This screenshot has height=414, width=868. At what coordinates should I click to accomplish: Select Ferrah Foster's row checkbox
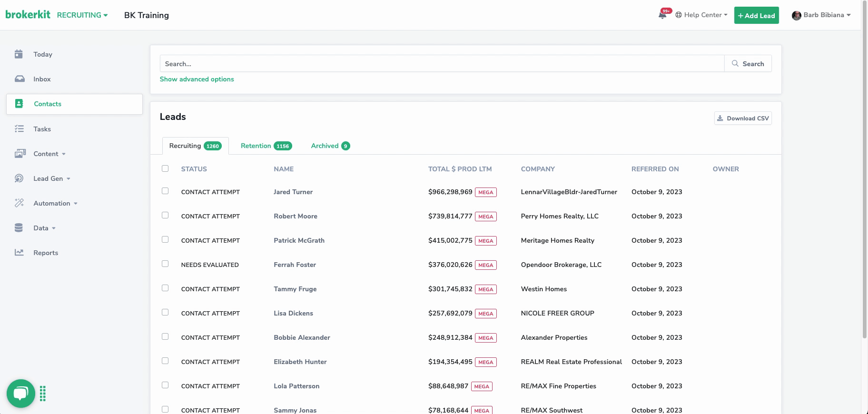[165, 264]
